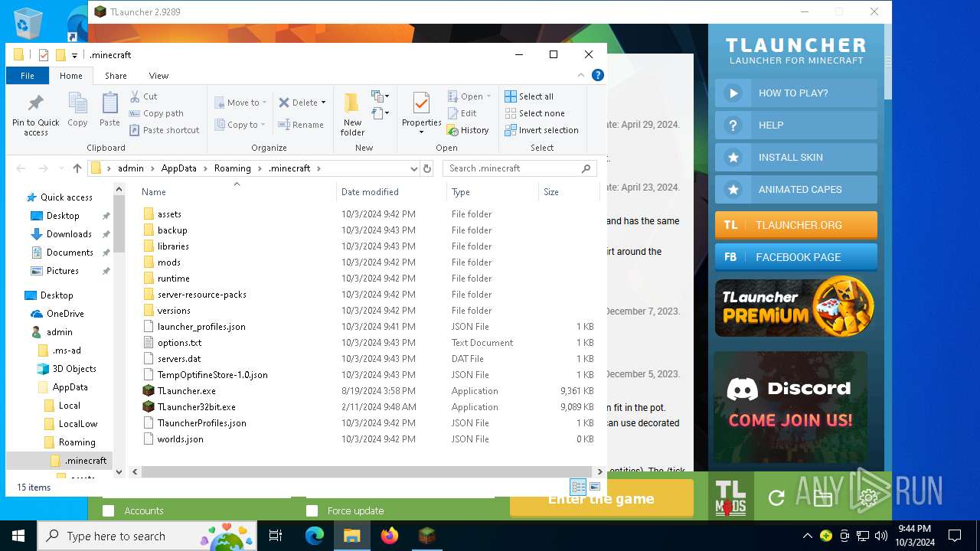This screenshot has width=980, height=551.
Task: Sort by the Name column header
Action: point(237,192)
